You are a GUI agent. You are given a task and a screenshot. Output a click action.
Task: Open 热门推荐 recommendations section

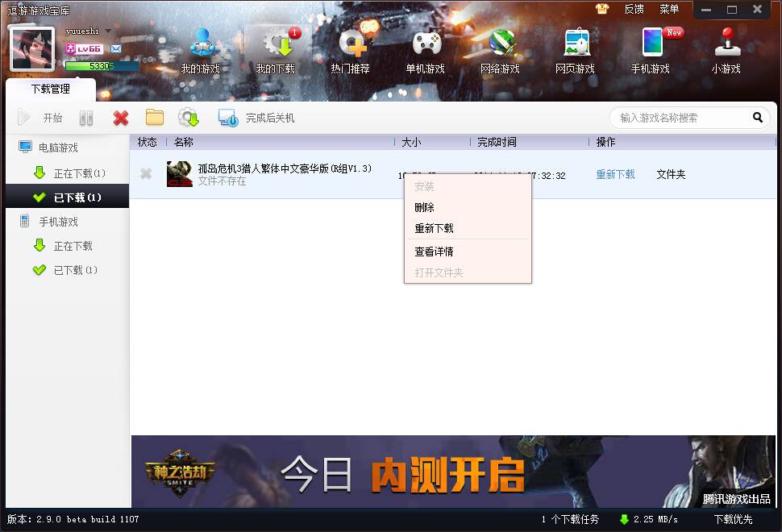pyautogui.click(x=351, y=52)
